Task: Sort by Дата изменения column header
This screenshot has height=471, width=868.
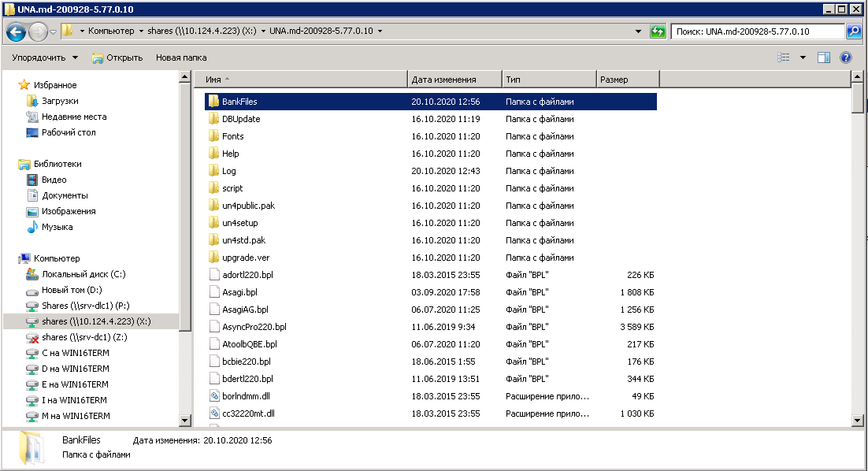Action: click(x=454, y=79)
